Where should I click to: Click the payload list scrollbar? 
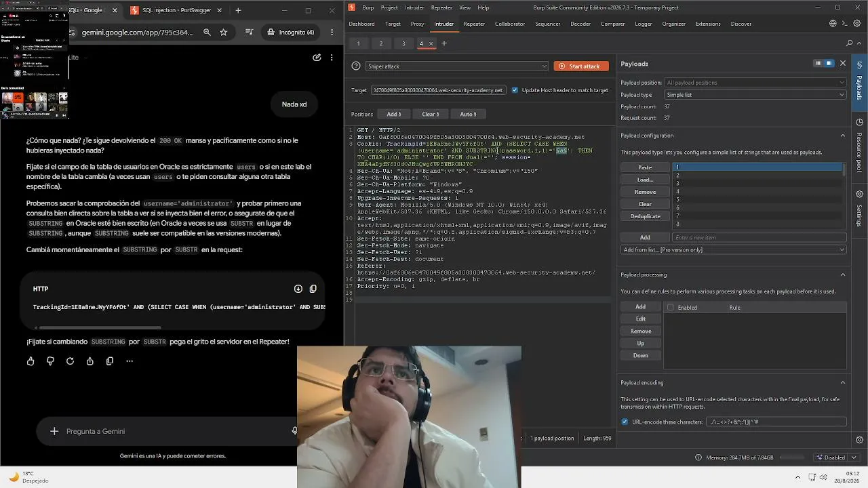[844, 170]
